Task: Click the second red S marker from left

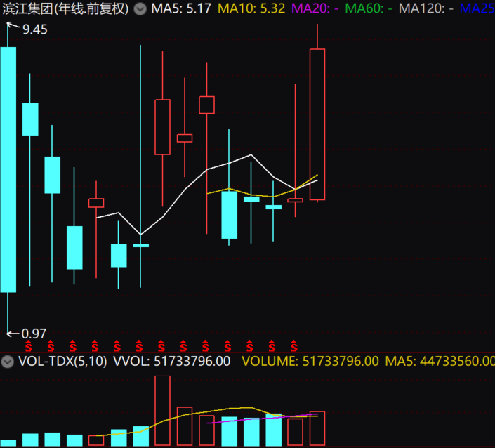Action: point(51,346)
